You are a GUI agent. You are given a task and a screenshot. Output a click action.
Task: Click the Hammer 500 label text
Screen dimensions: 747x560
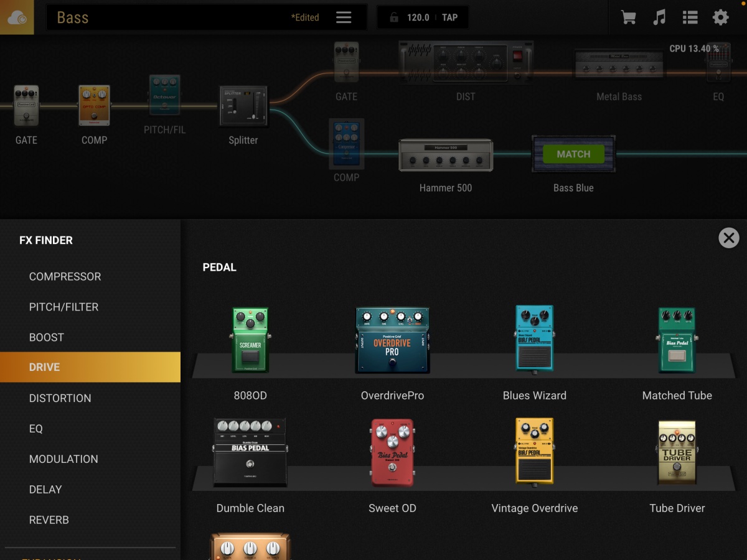click(x=446, y=188)
